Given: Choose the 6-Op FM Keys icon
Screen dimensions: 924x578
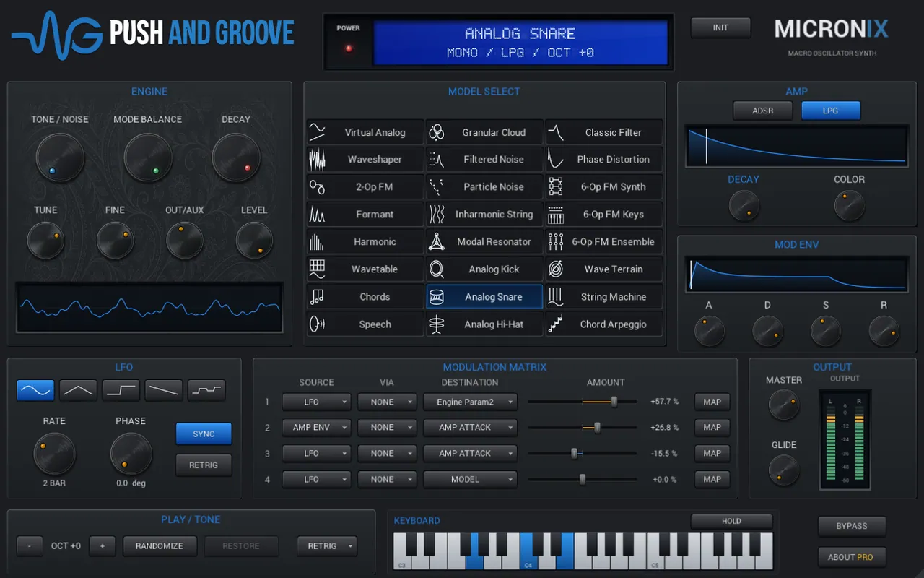Looking at the screenshot, I should point(555,214).
